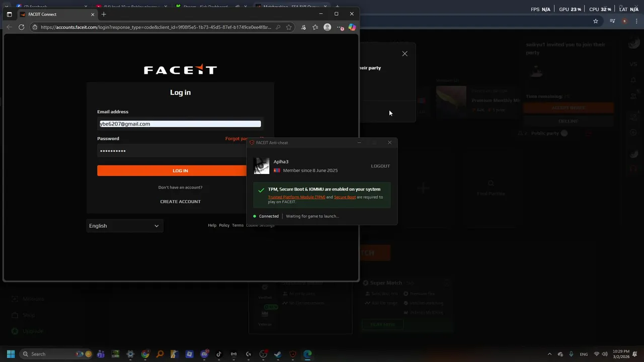
Task: Open Chrome profile avatar in background window
Action: click(624, 21)
